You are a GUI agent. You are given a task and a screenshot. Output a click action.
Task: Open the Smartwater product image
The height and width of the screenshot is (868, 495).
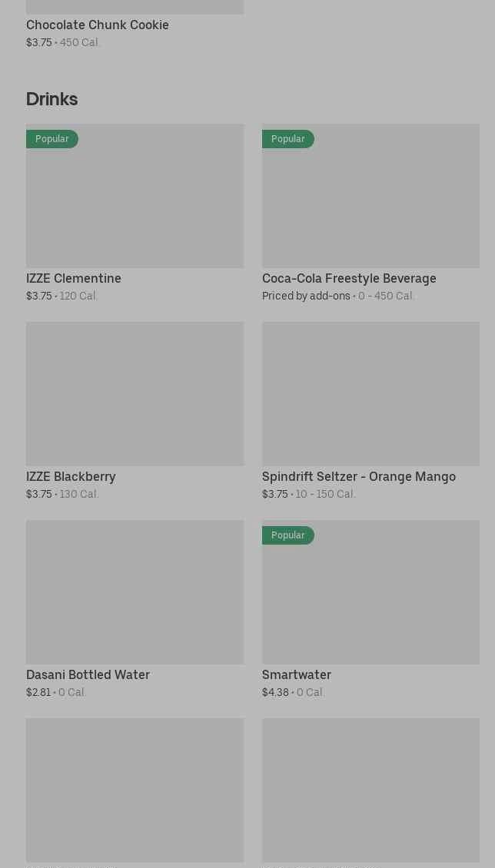coord(370,599)
